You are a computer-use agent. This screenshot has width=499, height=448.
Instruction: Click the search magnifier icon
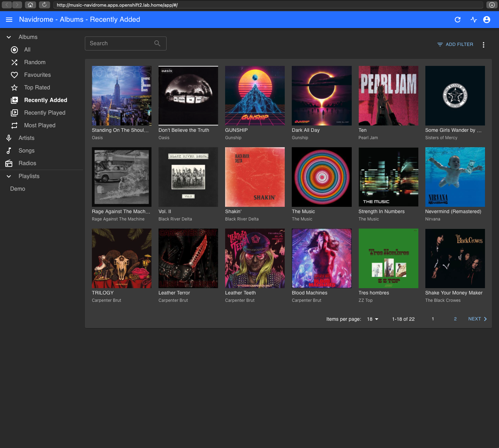(x=157, y=43)
